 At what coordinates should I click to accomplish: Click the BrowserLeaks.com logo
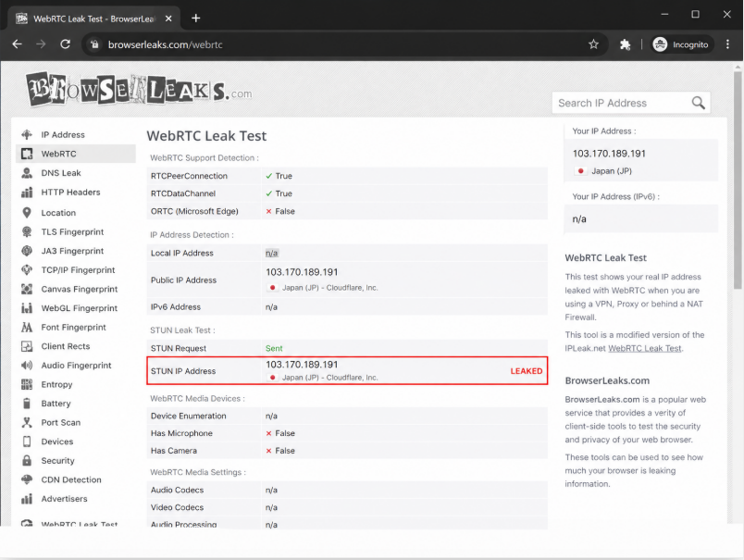pyautogui.click(x=139, y=89)
